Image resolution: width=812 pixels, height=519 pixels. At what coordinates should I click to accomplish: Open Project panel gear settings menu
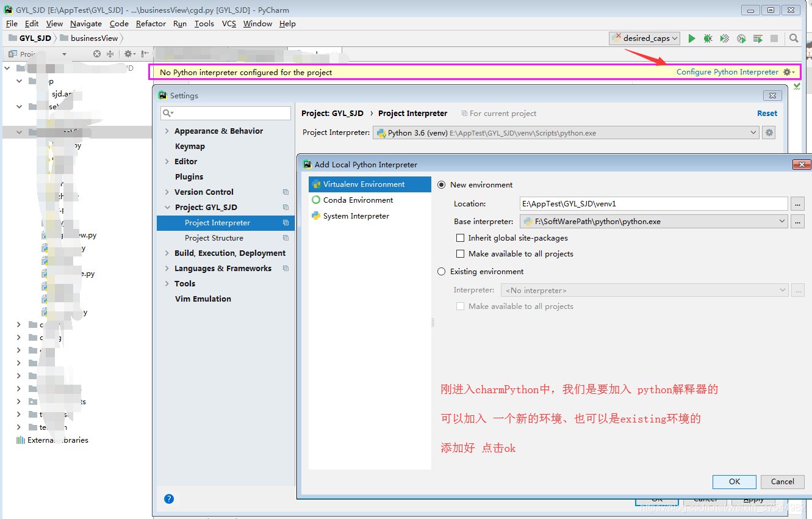[129, 54]
